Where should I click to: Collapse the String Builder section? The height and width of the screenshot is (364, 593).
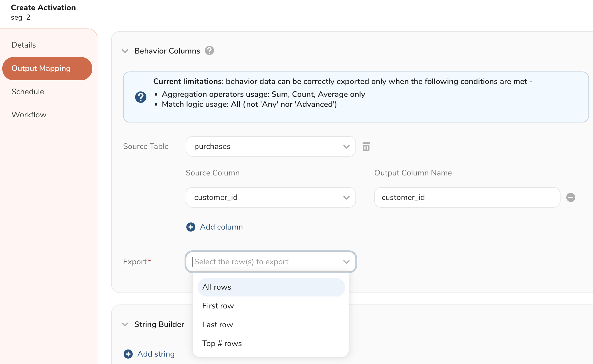click(x=125, y=324)
